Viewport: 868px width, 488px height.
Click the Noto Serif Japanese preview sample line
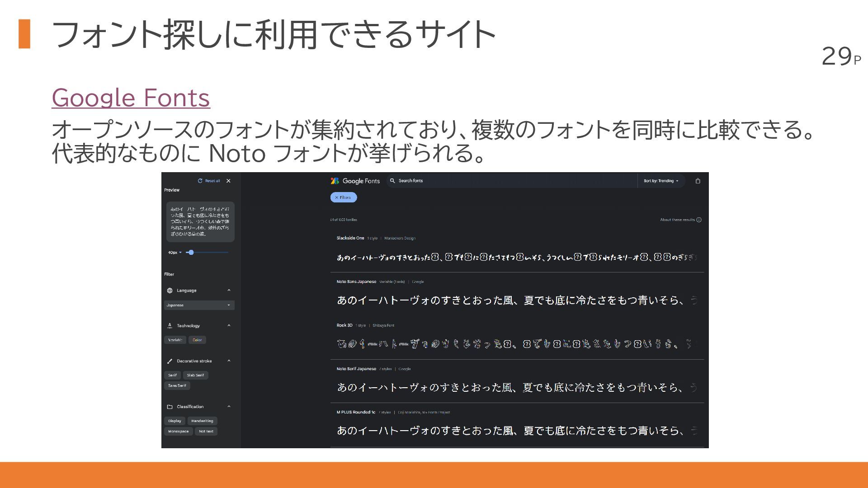(517, 387)
